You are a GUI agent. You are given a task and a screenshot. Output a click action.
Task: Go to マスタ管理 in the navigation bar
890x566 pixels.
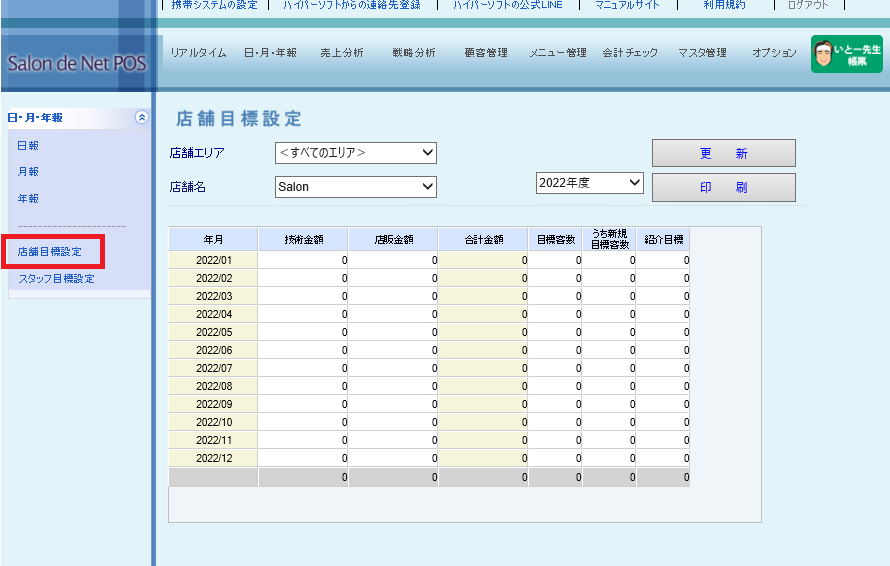click(702, 53)
